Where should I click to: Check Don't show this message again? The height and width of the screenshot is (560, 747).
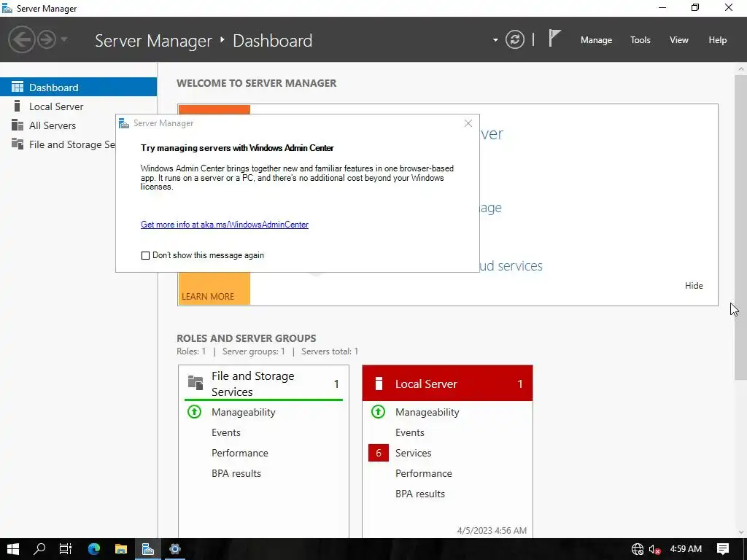click(x=145, y=256)
